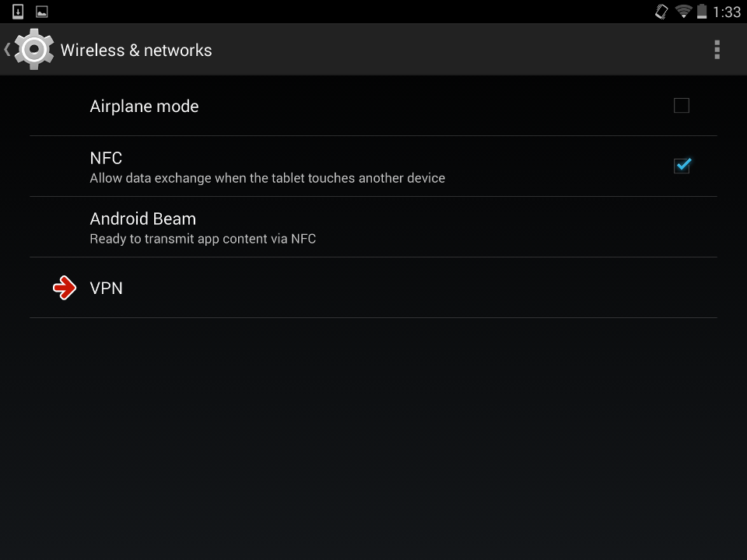This screenshot has width=747, height=560.
Task: Click "Allow data exchange" description text
Action: click(x=267, y=178)
